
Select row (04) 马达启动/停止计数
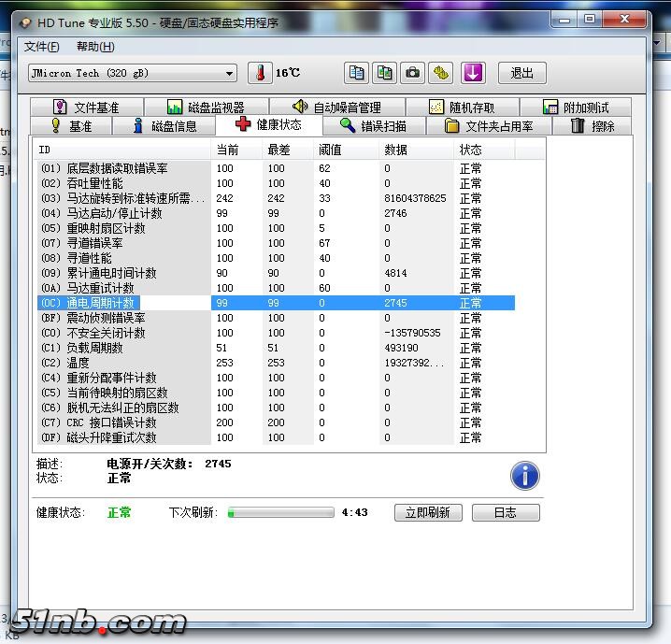pyautogui.click(x=276, y=213)
